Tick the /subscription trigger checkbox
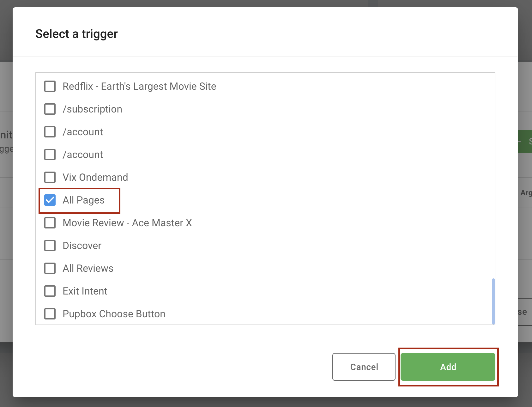 [50, 109]
